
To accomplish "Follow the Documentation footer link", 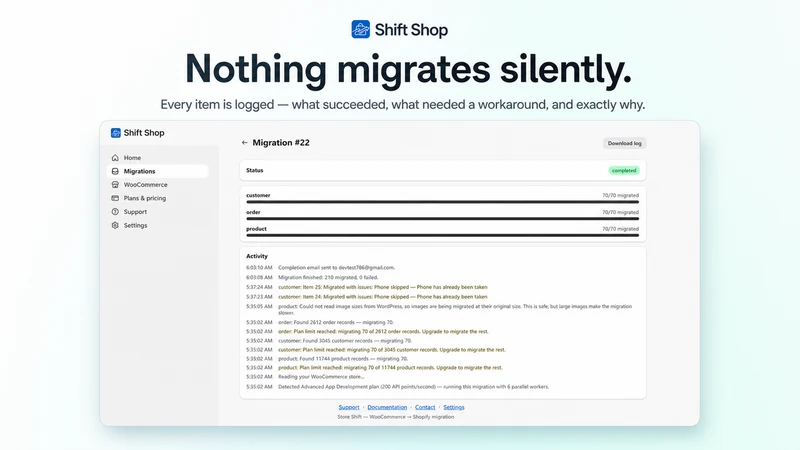I will coord(387,407).
